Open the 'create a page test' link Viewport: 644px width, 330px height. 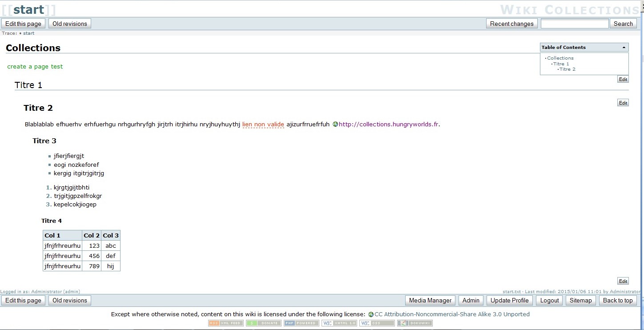pyautogui.click(x=35, y=67)
